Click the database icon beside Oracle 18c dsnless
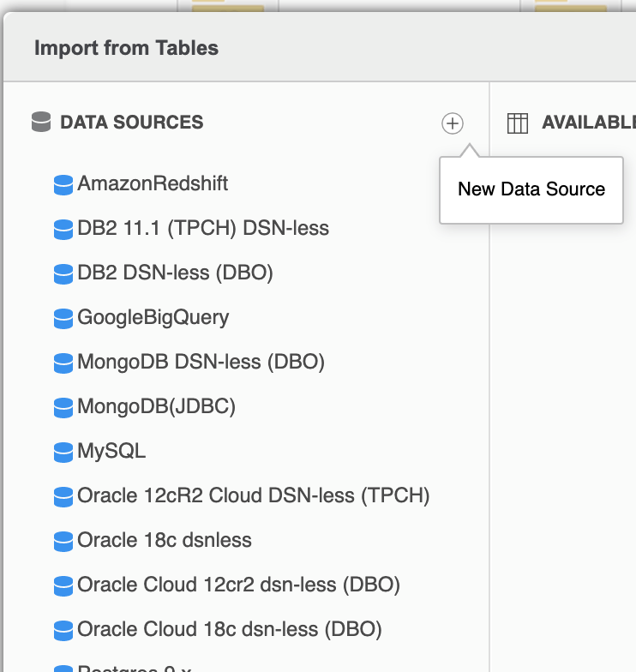This screenshot has width=636, height=672. click(x=63, y=542)
